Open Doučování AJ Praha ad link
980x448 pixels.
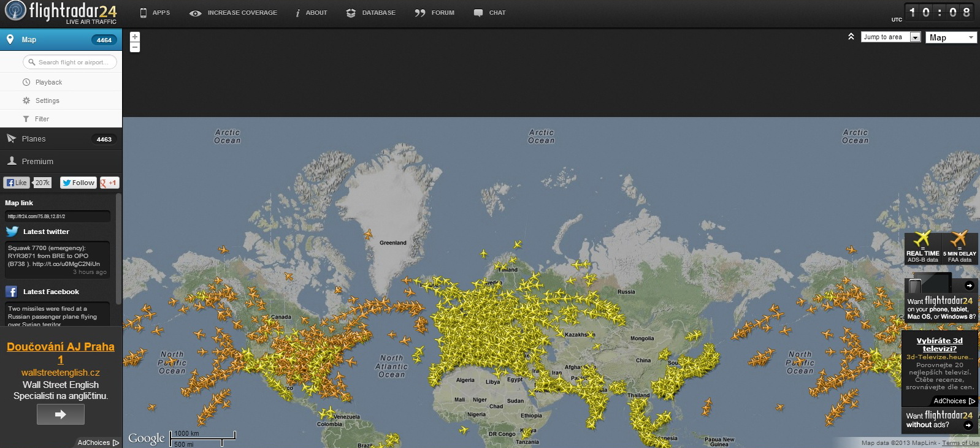61,353
